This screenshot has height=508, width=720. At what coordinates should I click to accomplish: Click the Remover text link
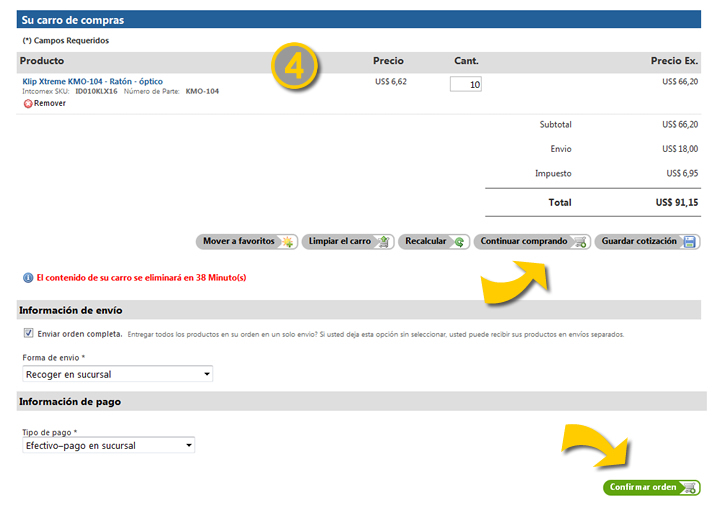pos(50,103)
